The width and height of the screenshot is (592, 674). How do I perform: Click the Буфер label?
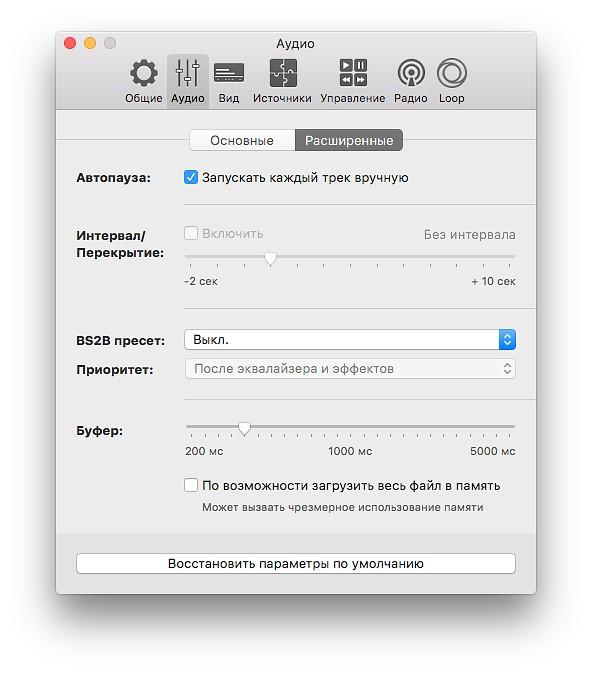99,430
